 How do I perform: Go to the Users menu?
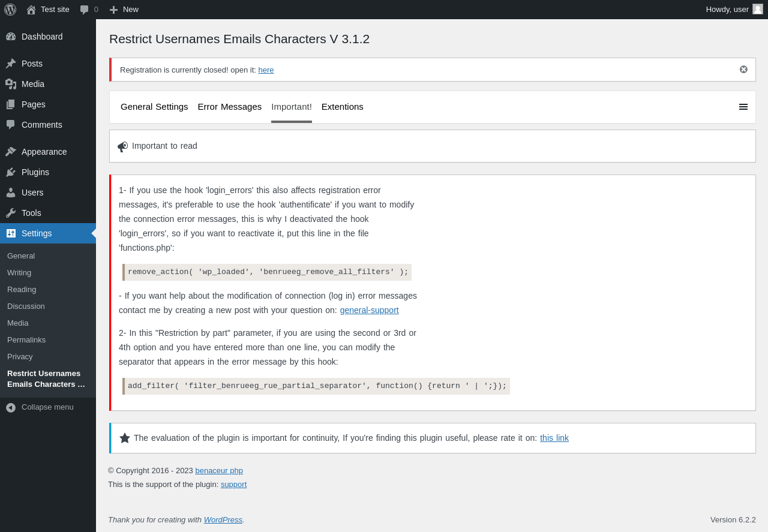32,193
